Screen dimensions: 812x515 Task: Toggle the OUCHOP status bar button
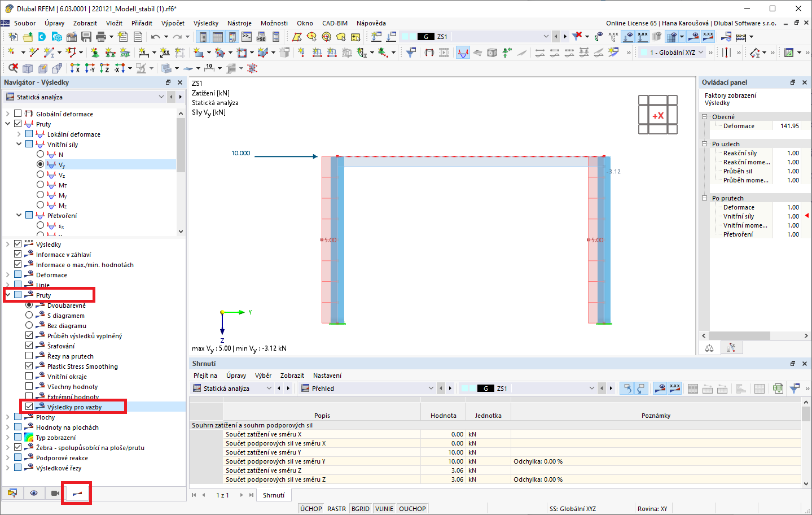pos(412,509)
